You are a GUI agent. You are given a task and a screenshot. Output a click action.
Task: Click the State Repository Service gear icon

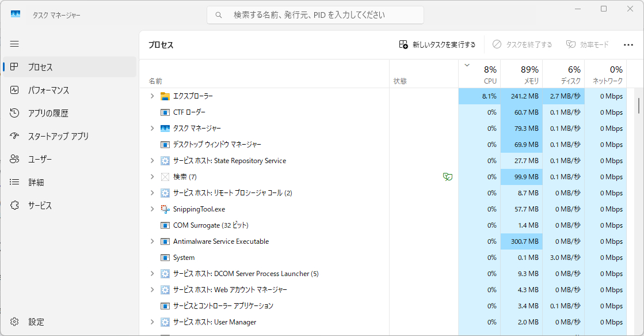coord(165,161)
